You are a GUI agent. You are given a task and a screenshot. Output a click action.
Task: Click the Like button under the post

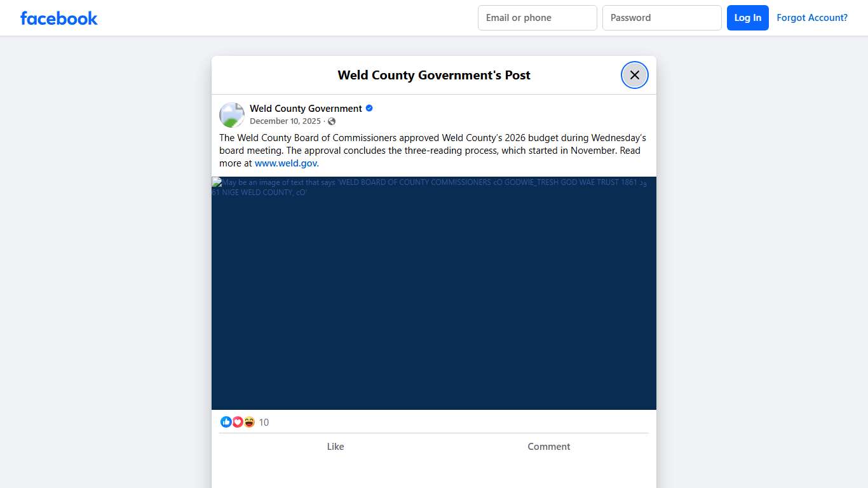[336, 446]
